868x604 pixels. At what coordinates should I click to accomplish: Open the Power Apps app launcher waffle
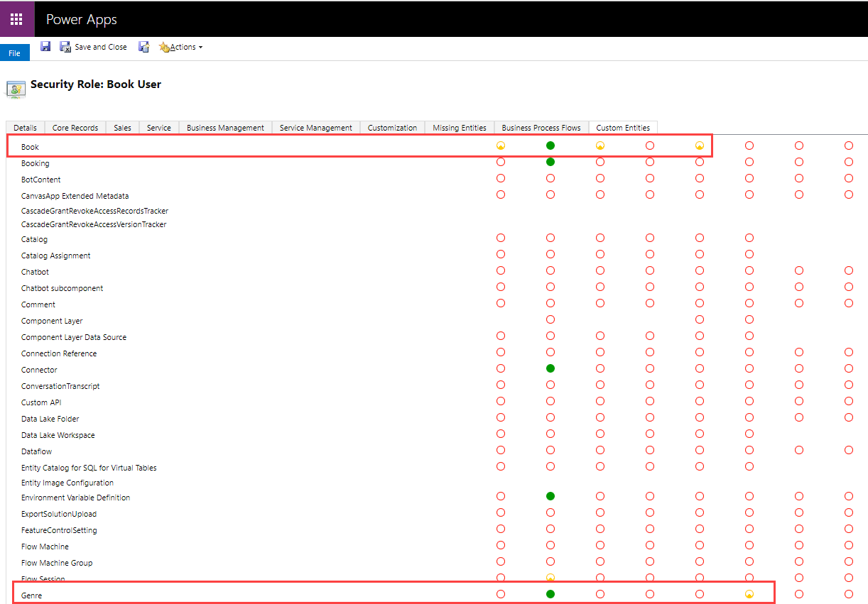(16, 19)
